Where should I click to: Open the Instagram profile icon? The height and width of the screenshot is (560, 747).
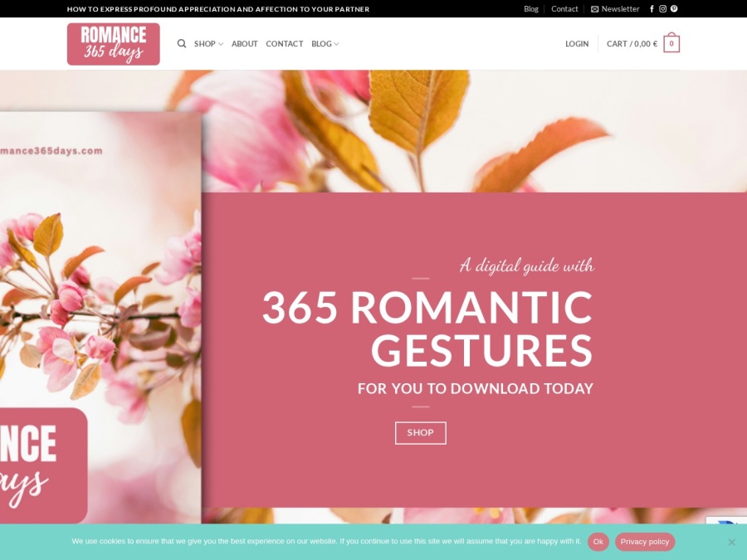(662, 9)
